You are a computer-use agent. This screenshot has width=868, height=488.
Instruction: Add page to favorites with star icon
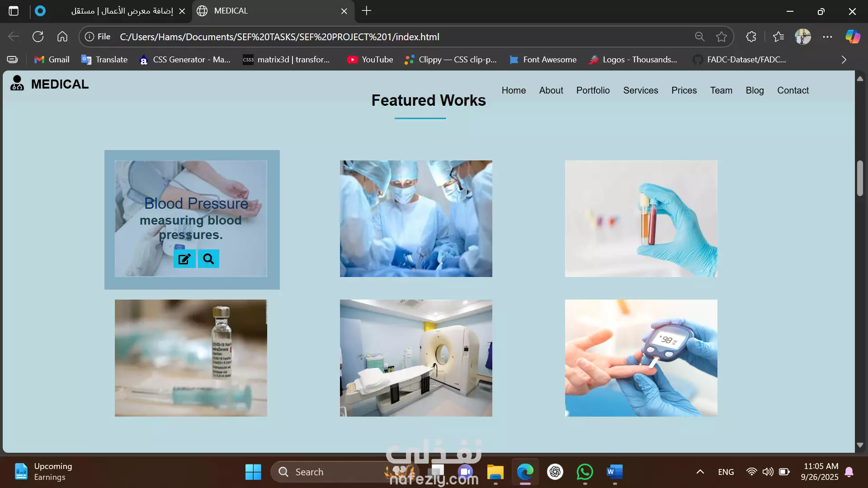click(x=722, y=37)
